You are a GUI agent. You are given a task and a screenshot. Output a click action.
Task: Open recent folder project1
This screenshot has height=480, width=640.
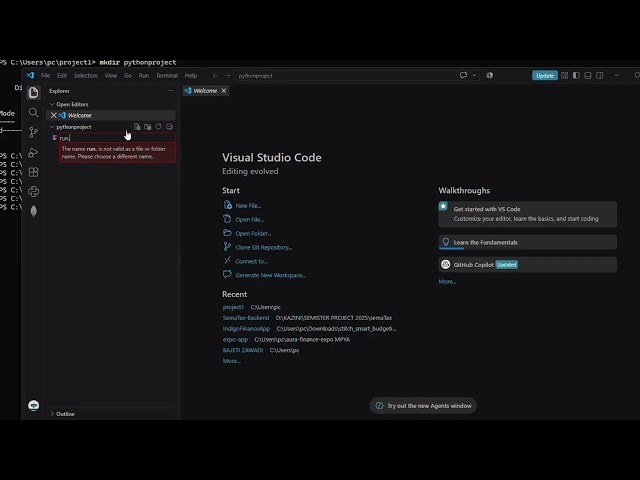tap(233, 307)
